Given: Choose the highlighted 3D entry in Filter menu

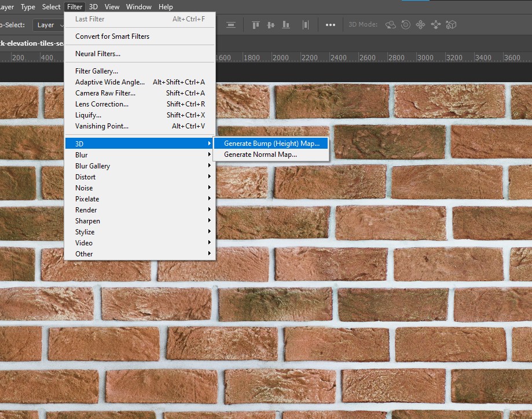Looking at the screenshot, I should pos(140,144).
